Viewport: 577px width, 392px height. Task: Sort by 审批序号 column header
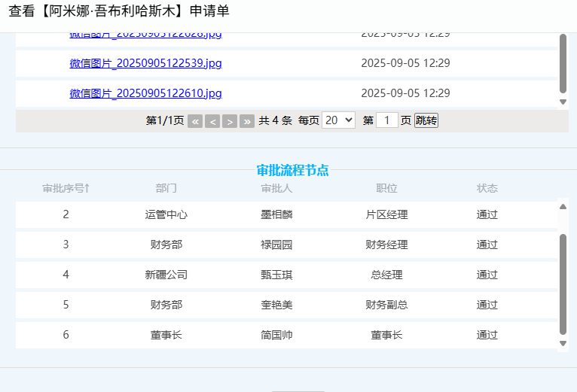(x=66, y=188)
